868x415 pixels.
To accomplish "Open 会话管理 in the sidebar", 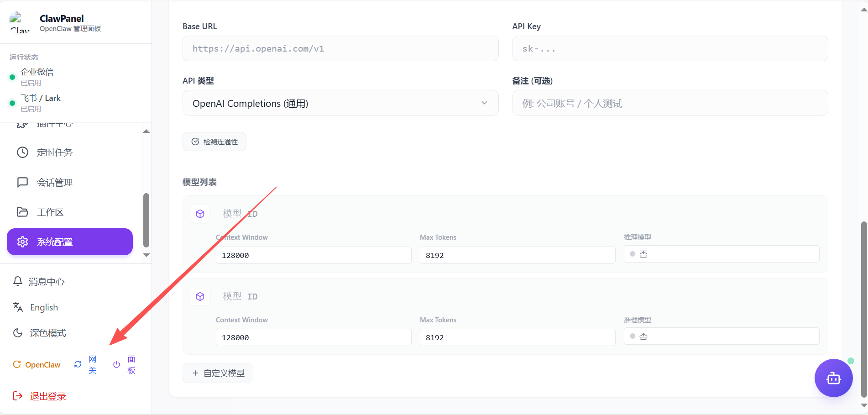I will (70, 183).
